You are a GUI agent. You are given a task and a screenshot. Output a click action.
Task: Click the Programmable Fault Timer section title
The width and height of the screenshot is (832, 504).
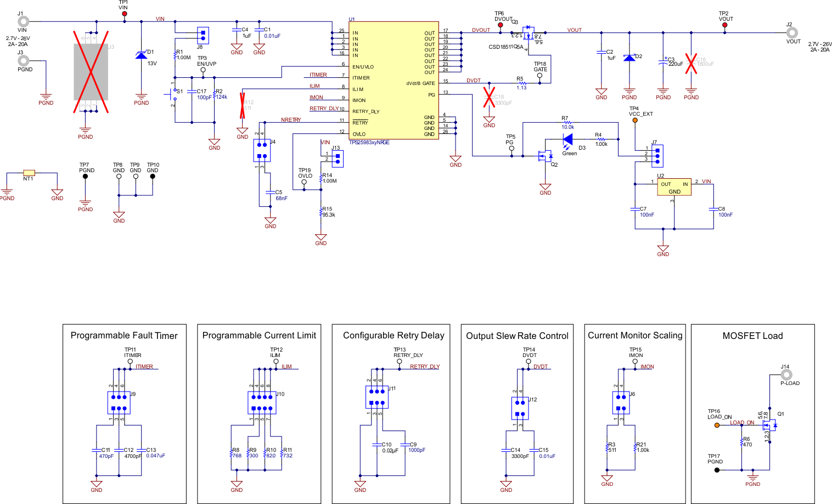(124, 335)
